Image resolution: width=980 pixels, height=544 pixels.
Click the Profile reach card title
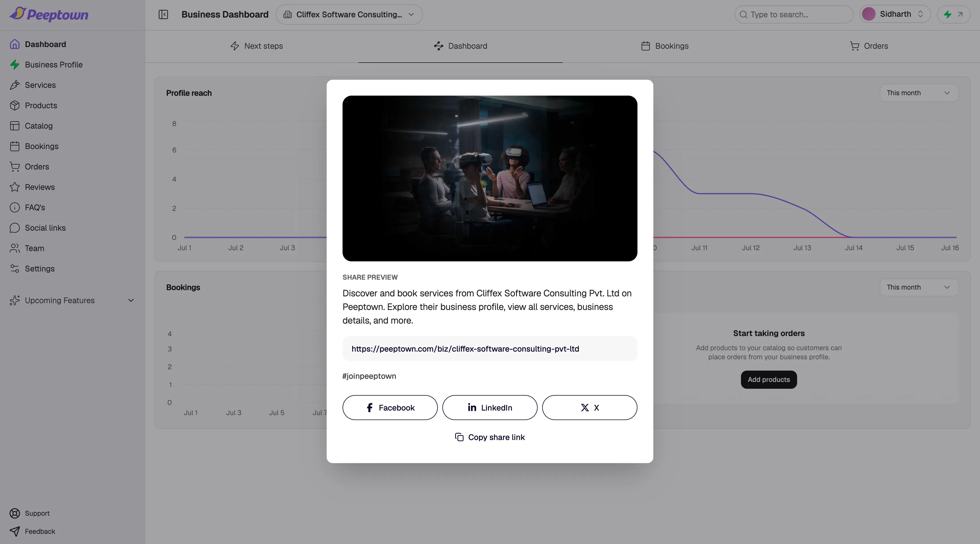coord(189,93)
